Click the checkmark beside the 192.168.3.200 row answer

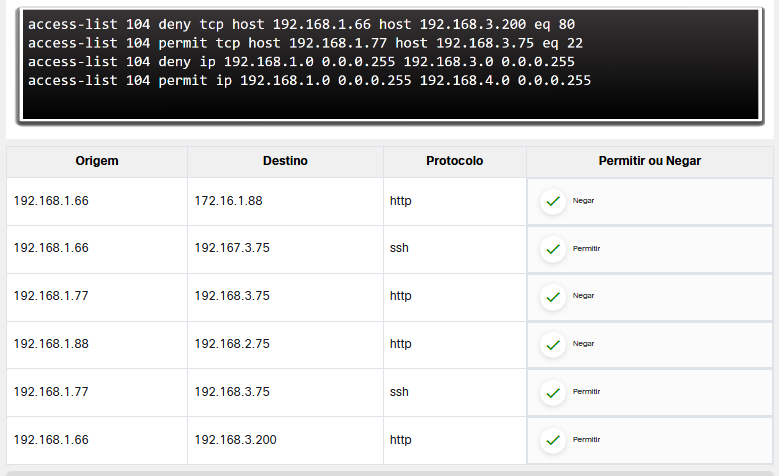pyautogui.click(x=553, y=440)
